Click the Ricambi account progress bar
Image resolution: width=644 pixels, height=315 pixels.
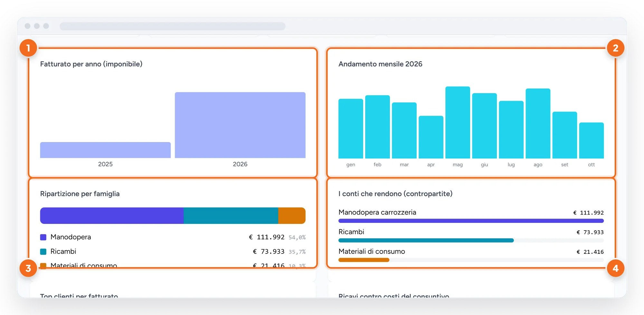[471, 240]
